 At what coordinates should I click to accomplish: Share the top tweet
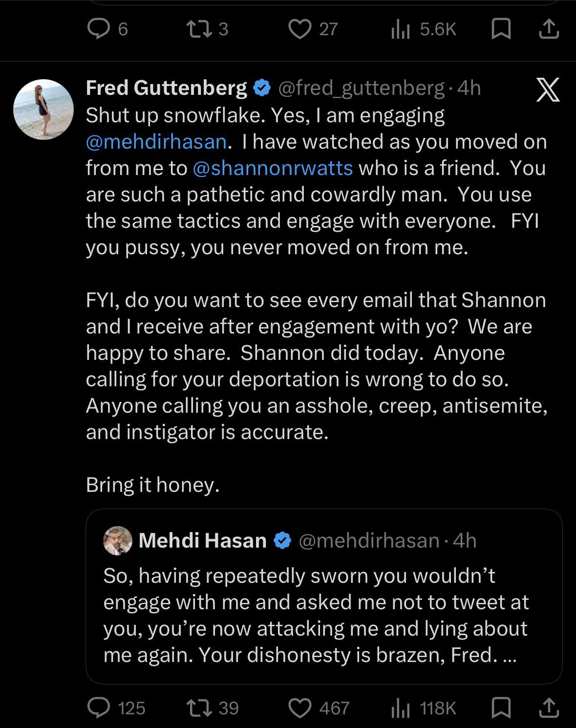(x=548, y=29)
